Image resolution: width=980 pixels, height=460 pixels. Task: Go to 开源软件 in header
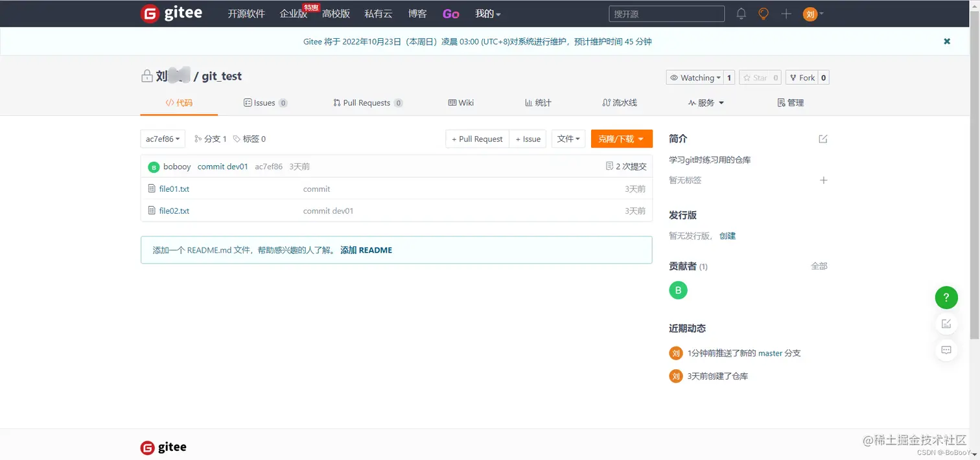[x=246, y=14]
